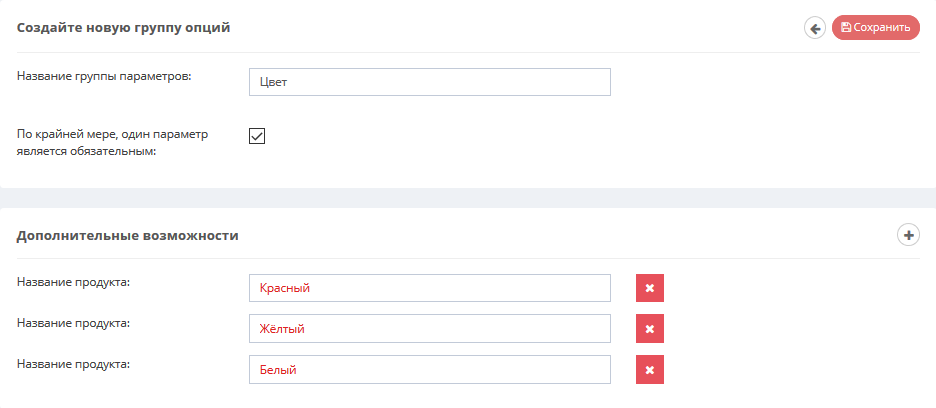Select the heading Создайте новую группу опций
The height and width of the screenshot is (408, 936).
tap(124, 28)
